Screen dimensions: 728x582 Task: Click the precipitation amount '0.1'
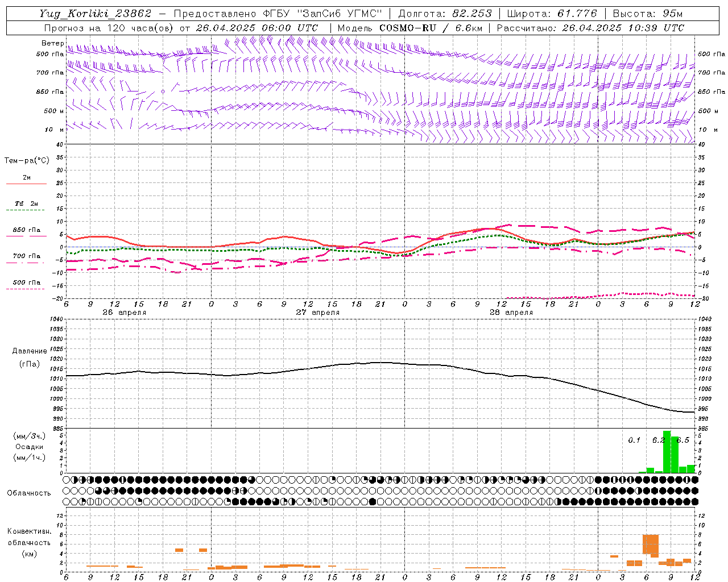coord(634,440)
